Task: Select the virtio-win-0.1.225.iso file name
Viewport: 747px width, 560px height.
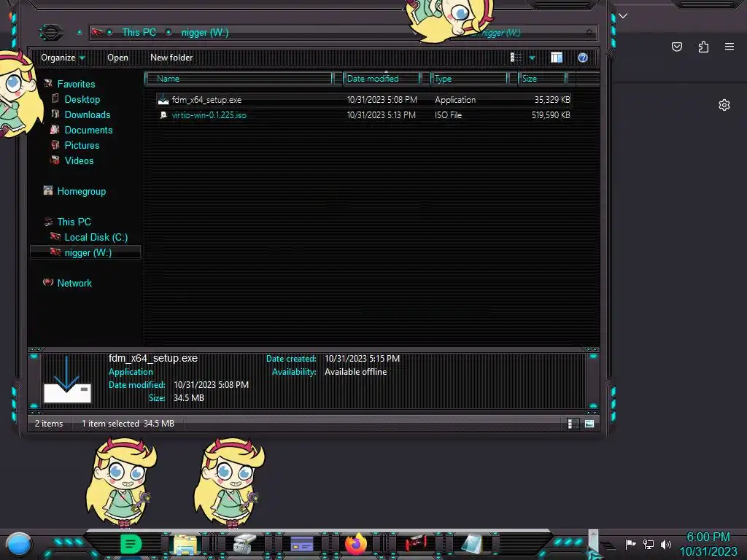Action: tap(209, 114)
